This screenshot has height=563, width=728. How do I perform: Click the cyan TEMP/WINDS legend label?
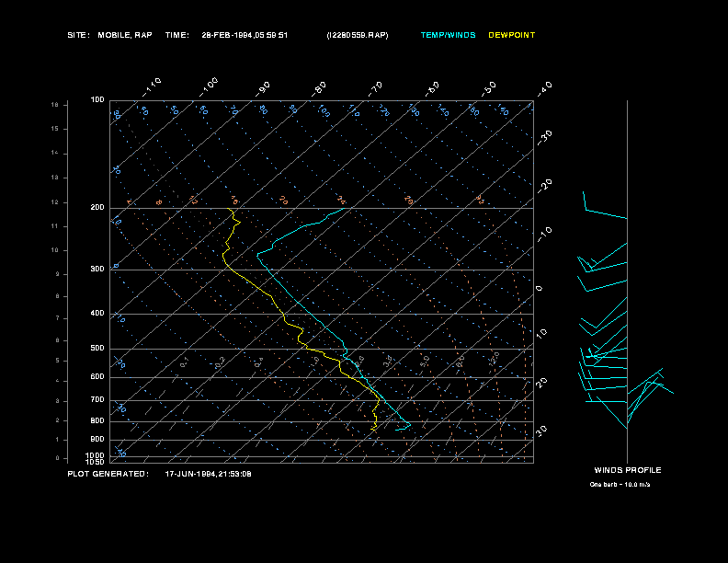[448, 35]
